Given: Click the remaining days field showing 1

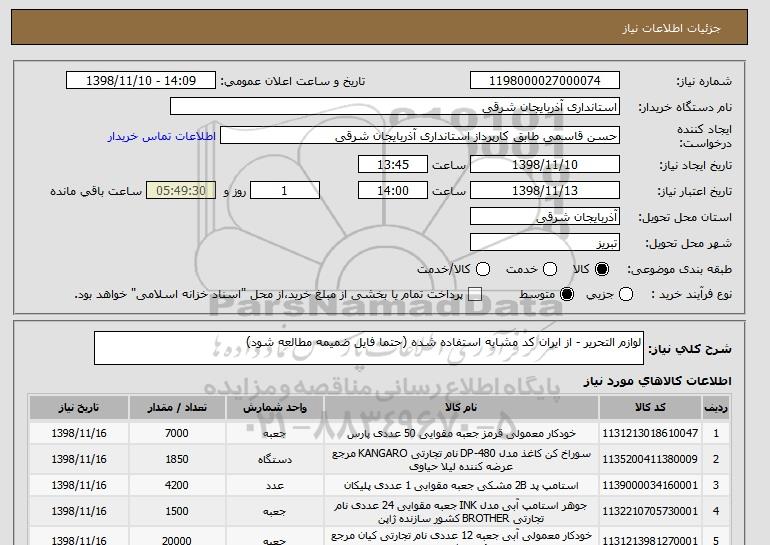Looking at the screenshot, I should 285,191.
